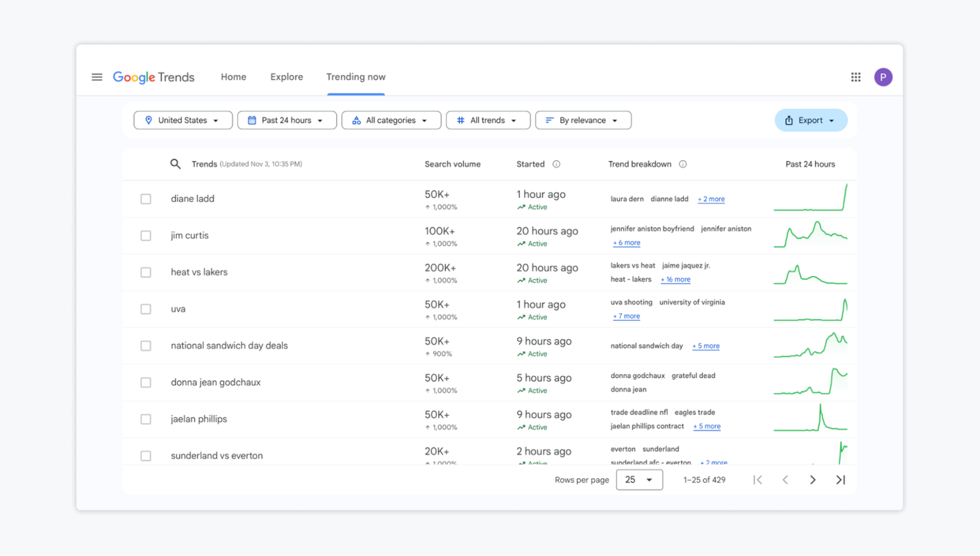Click the jim curtis sparkline chart
The image size is (980, 556).
tap(810, 235)
